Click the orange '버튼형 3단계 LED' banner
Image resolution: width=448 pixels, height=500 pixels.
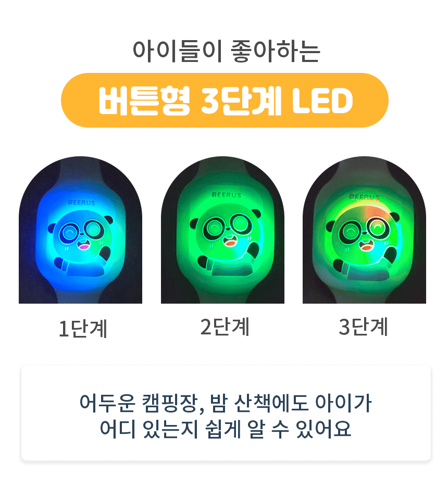click(225, 100)
